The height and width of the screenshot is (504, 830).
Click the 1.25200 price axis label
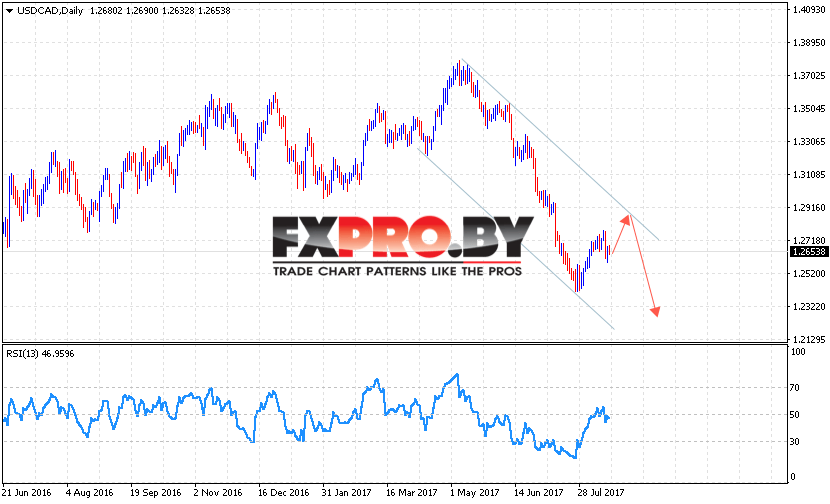pos(809,273)
